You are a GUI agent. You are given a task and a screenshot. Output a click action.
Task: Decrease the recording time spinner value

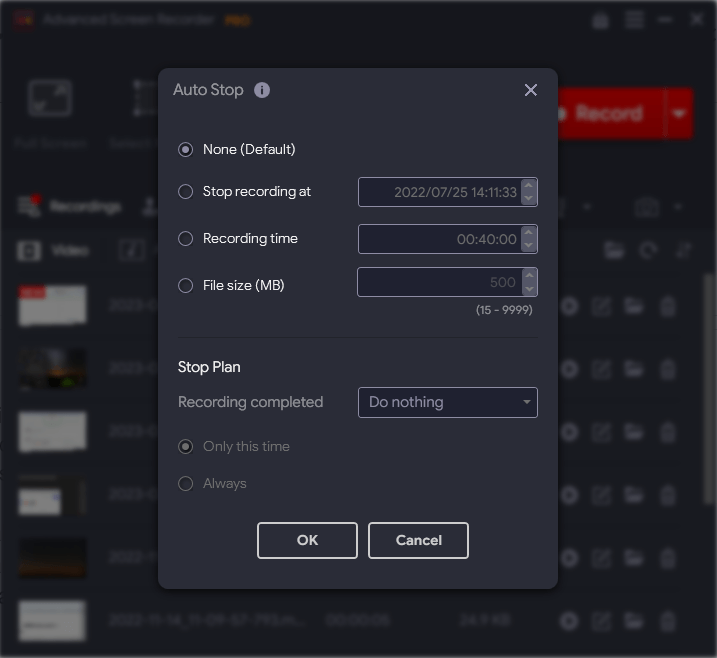(x=529, y=245)
